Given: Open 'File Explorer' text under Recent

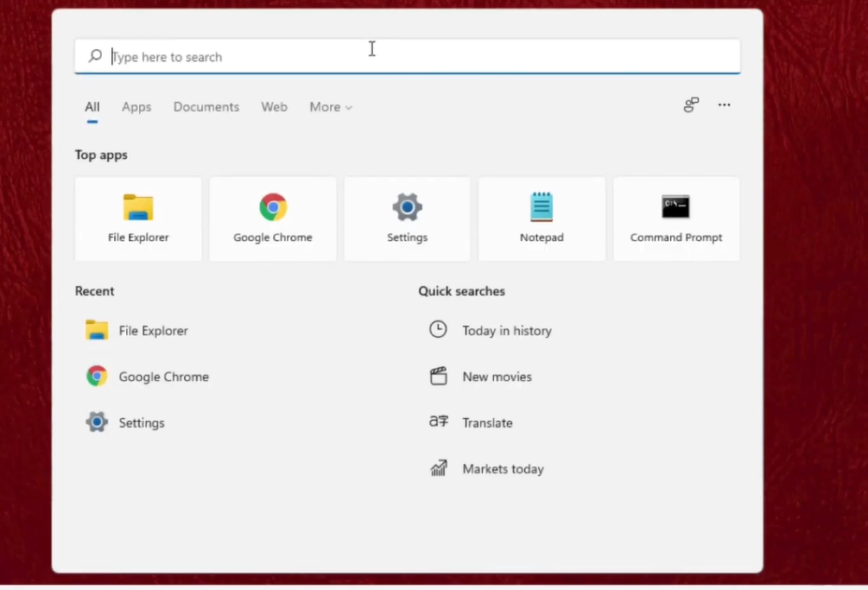Looking at the screenshot, I should 154,331.
